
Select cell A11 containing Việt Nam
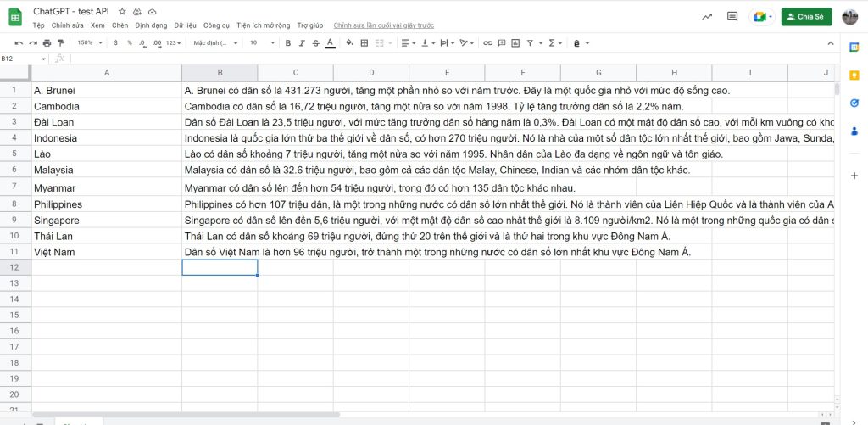106,252
